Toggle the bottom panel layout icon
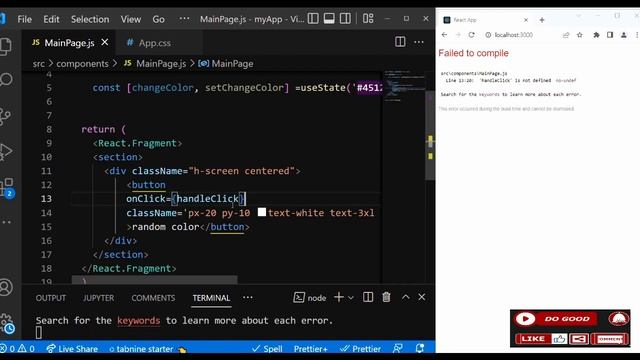The height and width of the screenshot is (360, 640). [329, 19]
